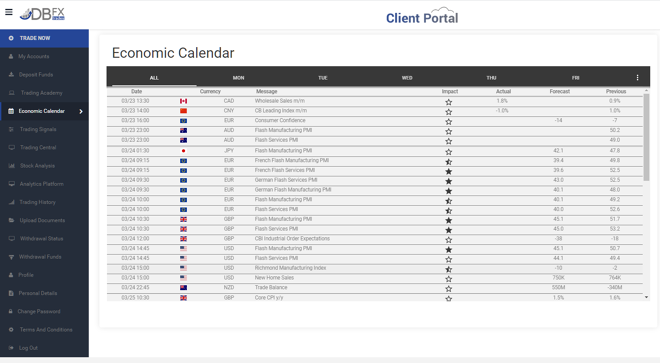This screenshot has width=660, height=363.
Task: Click previous value -340M
Action: 615,288
